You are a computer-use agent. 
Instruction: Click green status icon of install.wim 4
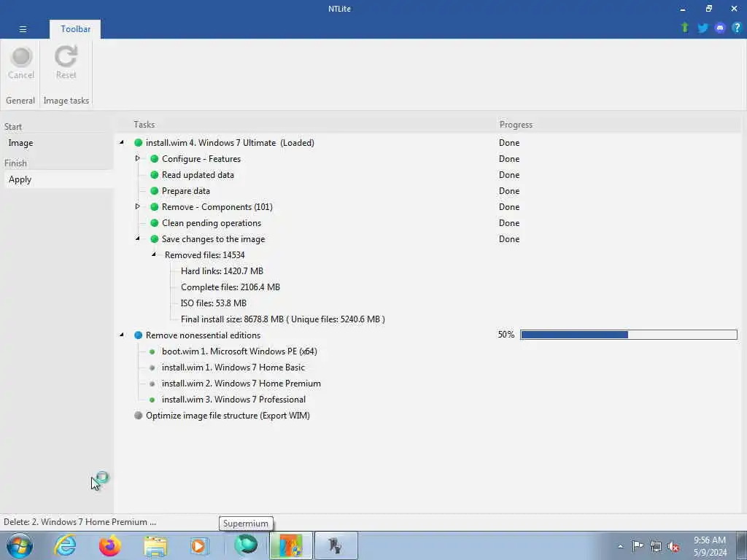coord(138,142)
